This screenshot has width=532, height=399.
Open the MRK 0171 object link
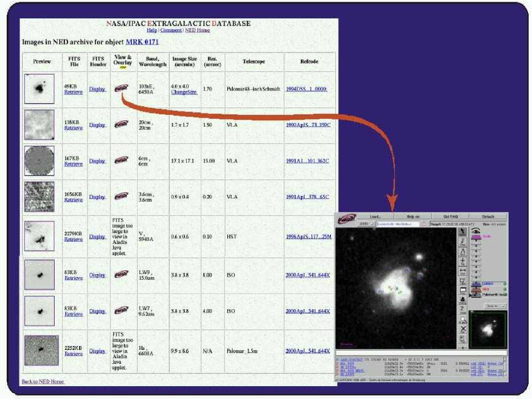point(142,42)
